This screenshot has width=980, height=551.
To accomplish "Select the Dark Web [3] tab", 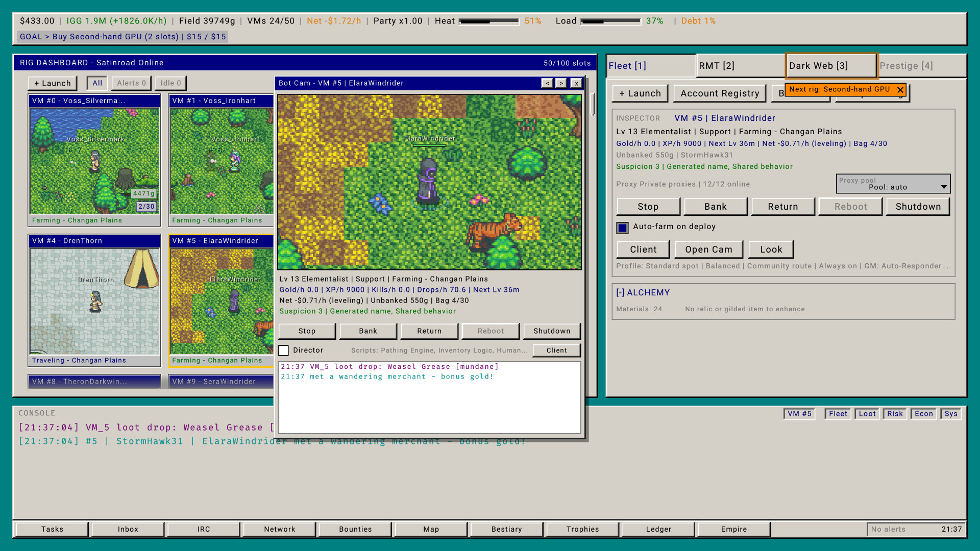I will click(x=831, y=66).
